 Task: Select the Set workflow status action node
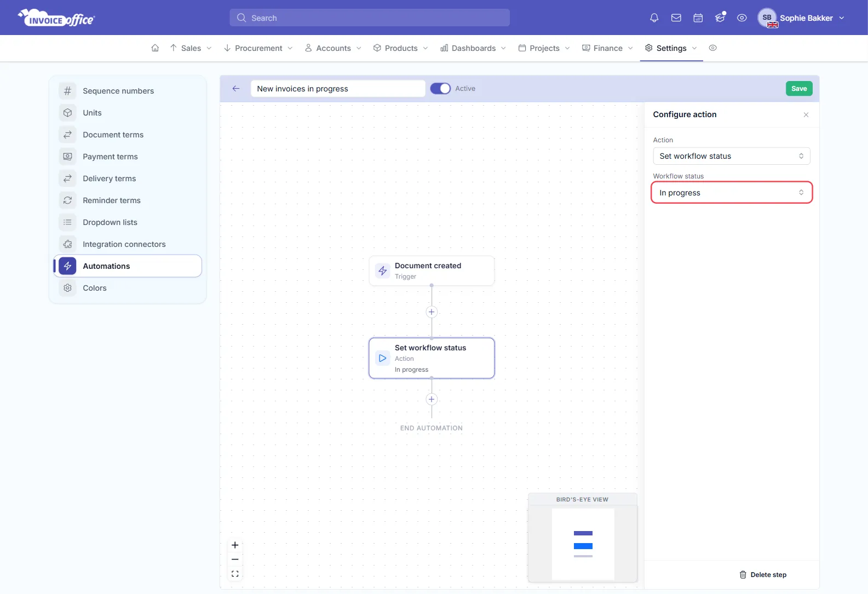[x=432, y=358]
